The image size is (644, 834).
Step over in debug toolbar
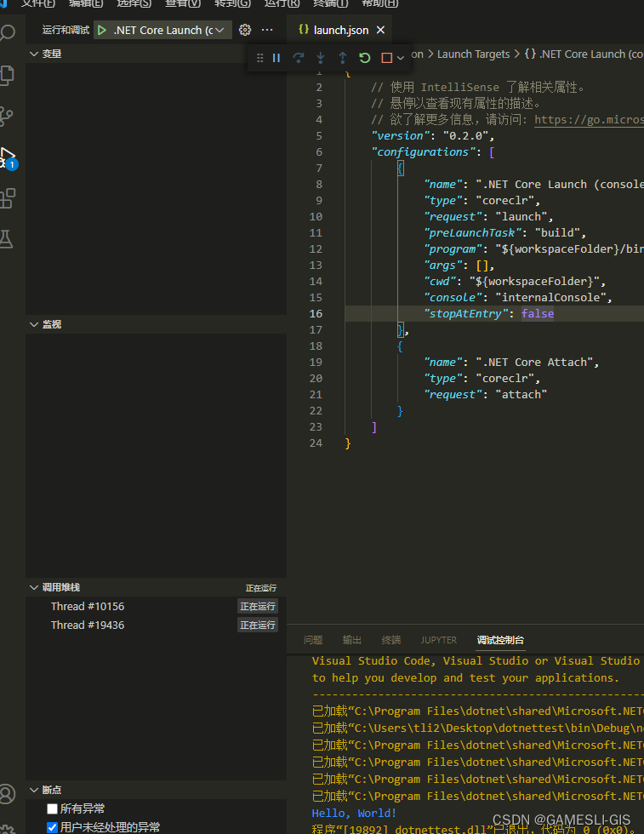[x=299, y=58]
